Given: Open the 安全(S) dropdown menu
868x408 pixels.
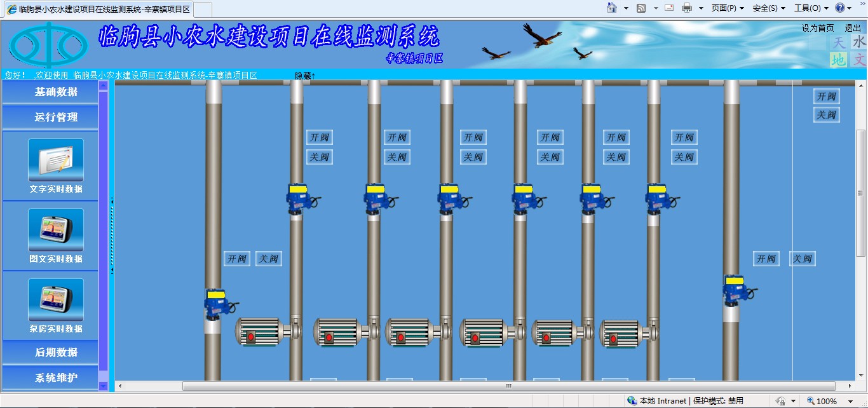Looking at the screenshot, I should click(769, 8).
